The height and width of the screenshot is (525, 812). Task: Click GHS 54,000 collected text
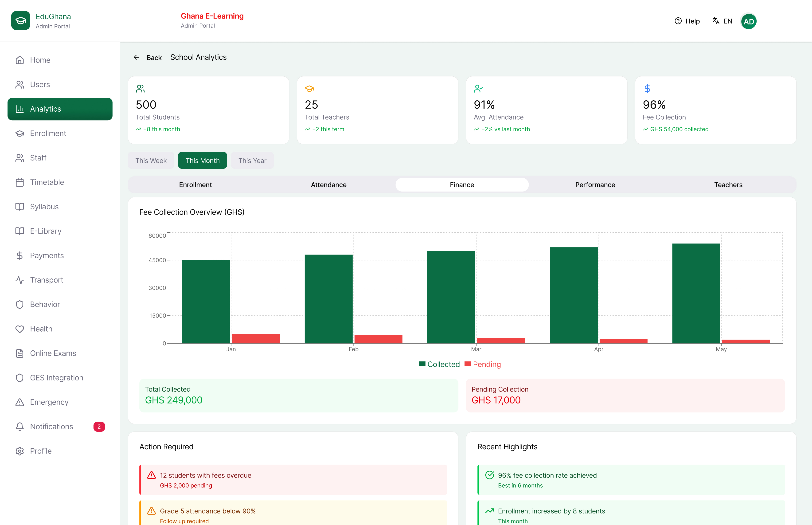tap(679, 129)
